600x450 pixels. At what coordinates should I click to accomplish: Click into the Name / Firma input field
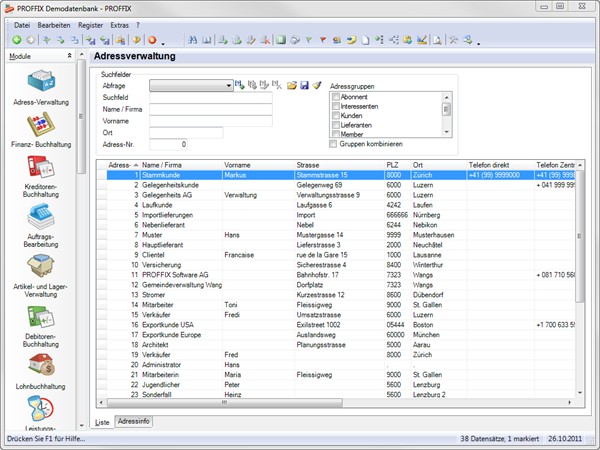pos(210,109)
